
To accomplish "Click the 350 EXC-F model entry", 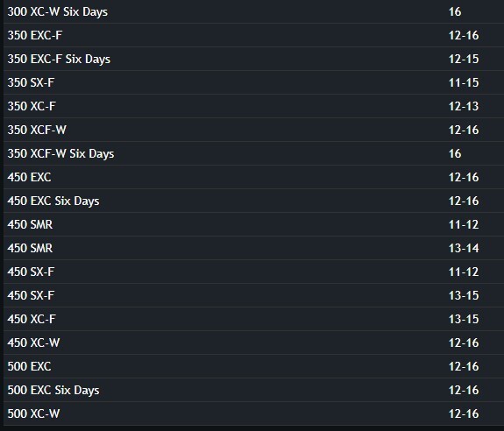I will tap(253, 35).
